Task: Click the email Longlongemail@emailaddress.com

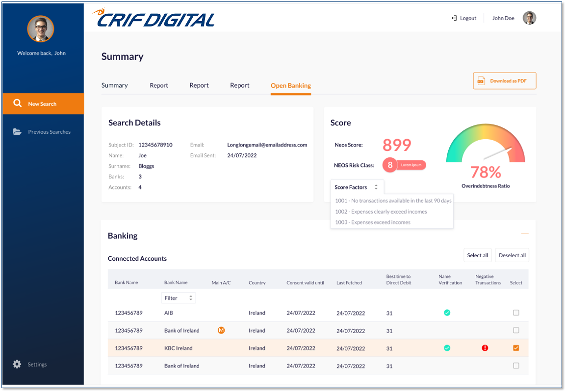Action: pyautogui.click(x=267, y=145)
